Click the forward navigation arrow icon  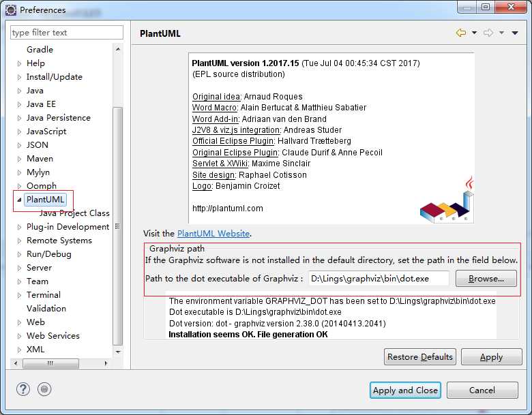point(488,33)
